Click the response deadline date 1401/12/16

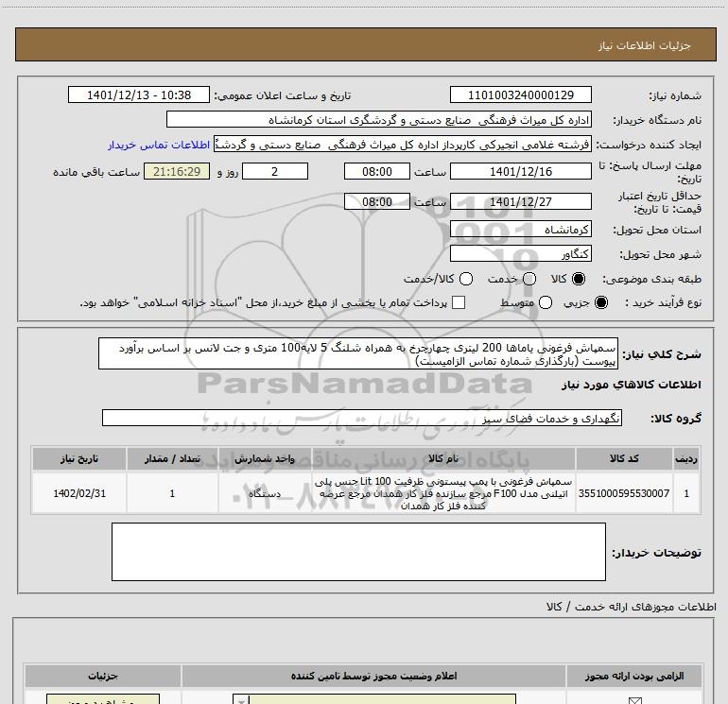520,171
